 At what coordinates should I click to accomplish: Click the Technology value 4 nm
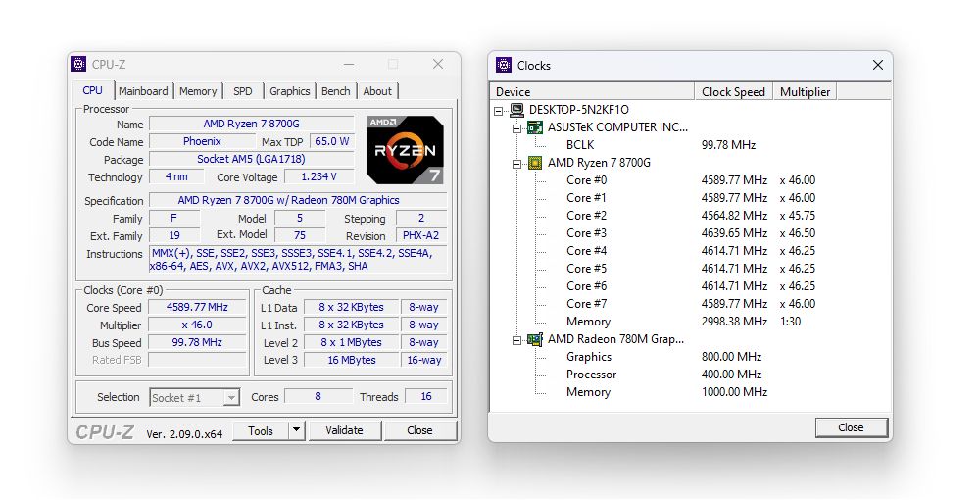coord(176,176)
